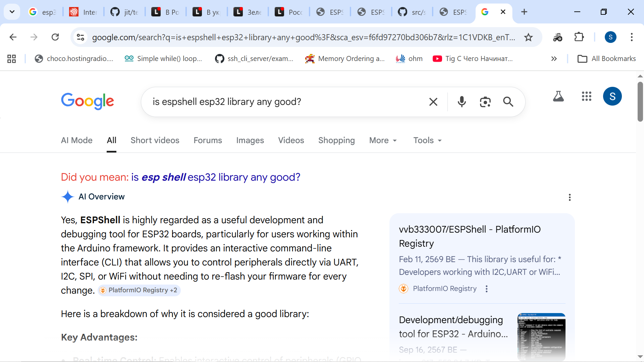Open the apps grid in bookmarks bar
Viewport: 644px width, 362px height.
12,59
